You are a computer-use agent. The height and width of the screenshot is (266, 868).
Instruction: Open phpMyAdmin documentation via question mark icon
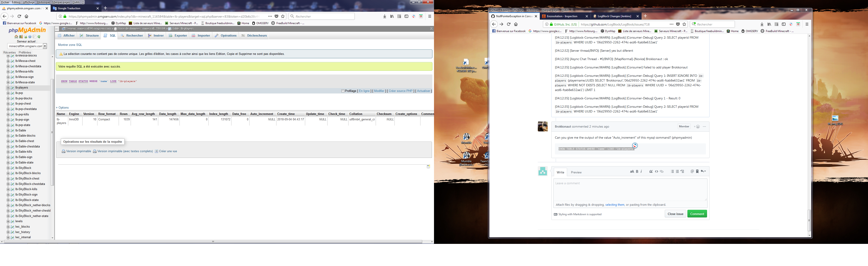pos(30,37)
